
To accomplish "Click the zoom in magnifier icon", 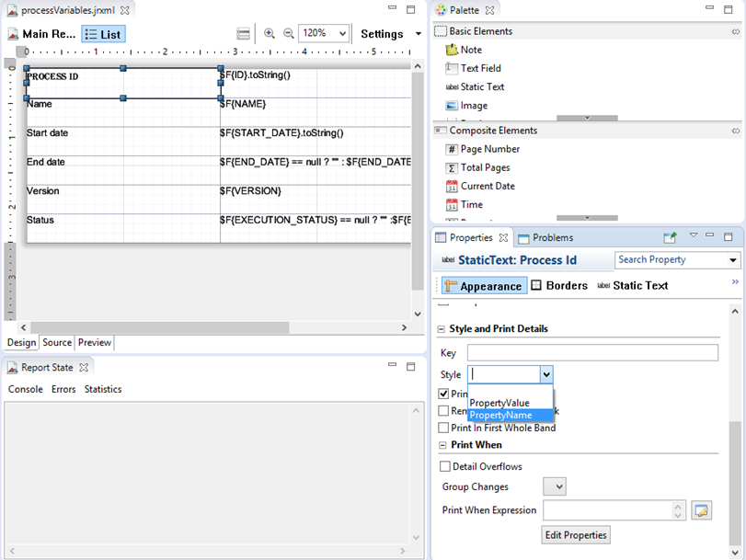I will click(270, 33).
